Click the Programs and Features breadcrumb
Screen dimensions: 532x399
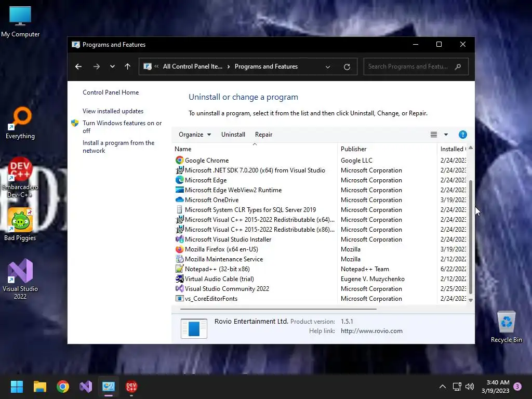(266, 66)
